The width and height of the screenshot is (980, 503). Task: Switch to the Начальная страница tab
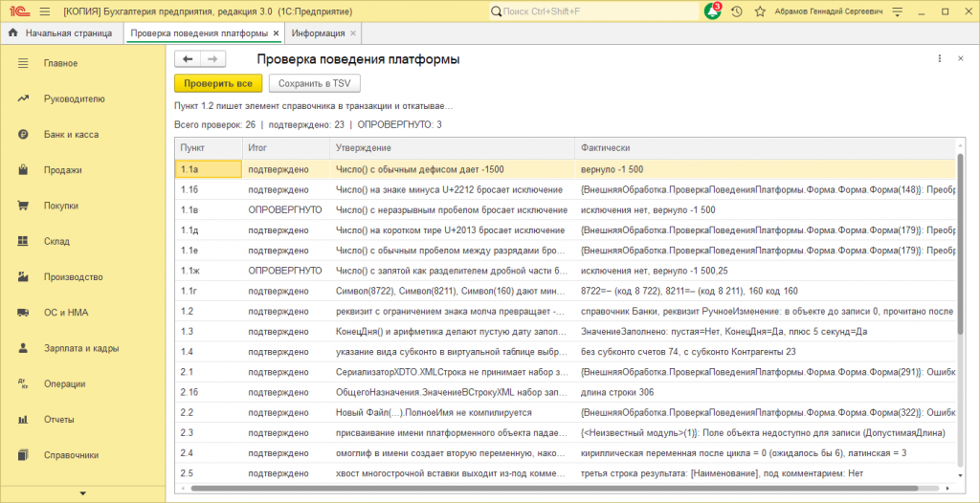click(61, 33)
